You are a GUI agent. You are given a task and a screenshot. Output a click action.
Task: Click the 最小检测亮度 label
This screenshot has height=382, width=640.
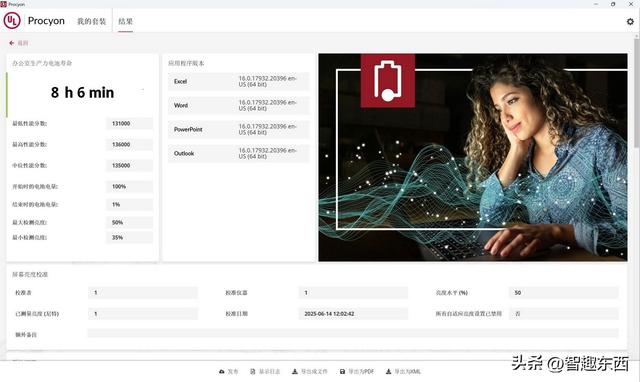(x=29, y=238)
